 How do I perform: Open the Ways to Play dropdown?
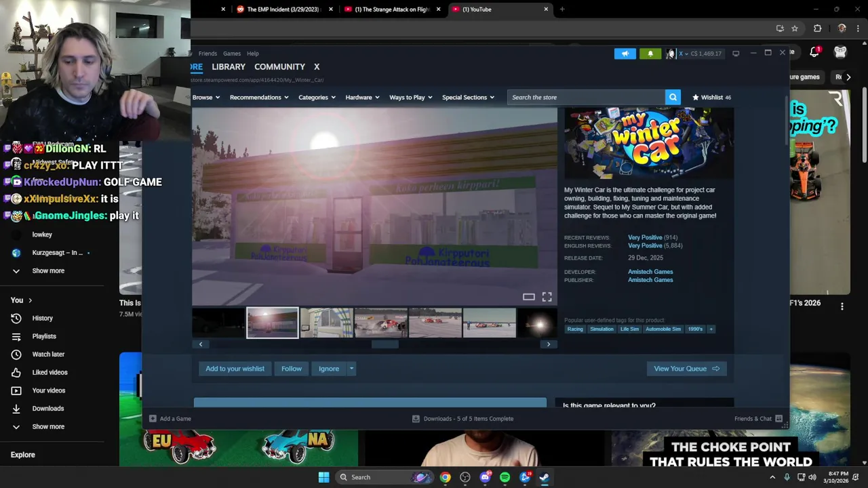(x=411, y=98)
